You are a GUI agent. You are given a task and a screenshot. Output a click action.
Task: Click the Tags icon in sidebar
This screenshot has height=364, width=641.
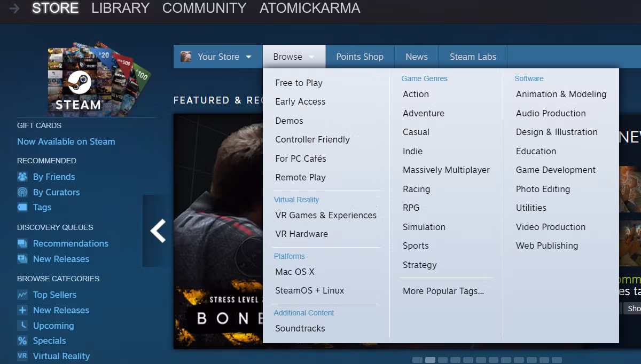pos(22,207)
